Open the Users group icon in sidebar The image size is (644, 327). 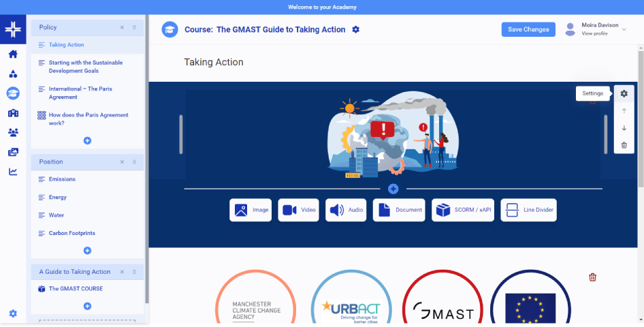coord(13,132)
